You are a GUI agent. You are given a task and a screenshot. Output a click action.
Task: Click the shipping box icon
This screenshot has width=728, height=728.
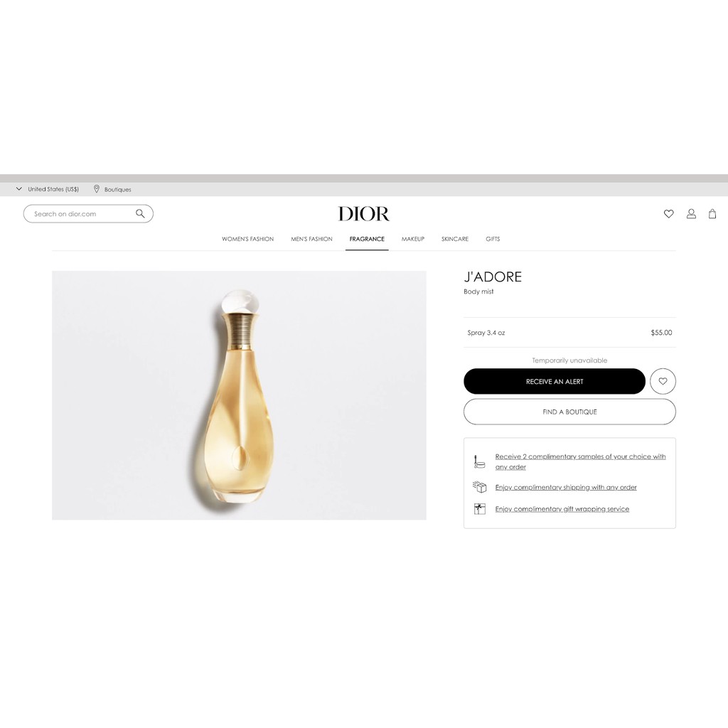(x=480, y=487)
